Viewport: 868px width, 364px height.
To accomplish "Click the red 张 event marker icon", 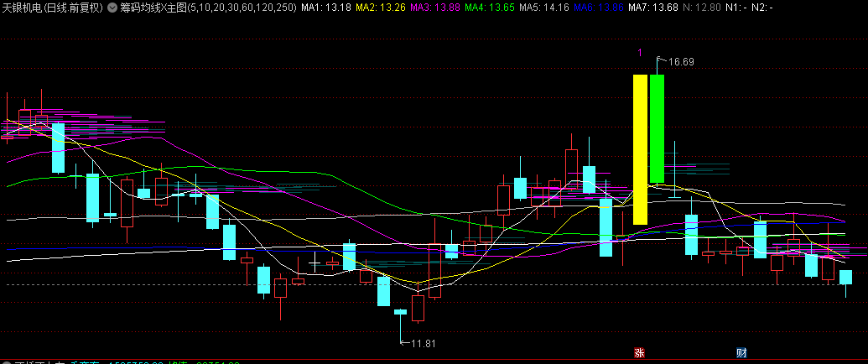I will pyautogui.click(x=639, y=352).
